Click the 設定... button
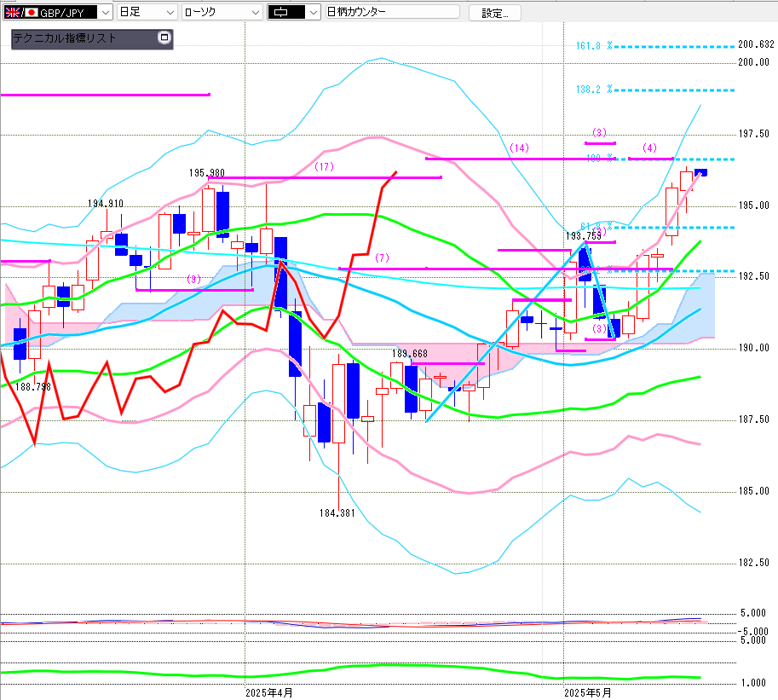 pos(495,13)
